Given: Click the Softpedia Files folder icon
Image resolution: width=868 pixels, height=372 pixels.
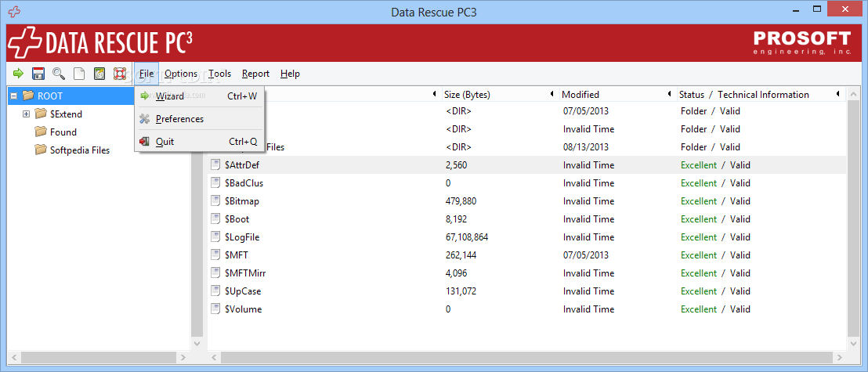Looking at the screenshot, I should coord(41,150).
